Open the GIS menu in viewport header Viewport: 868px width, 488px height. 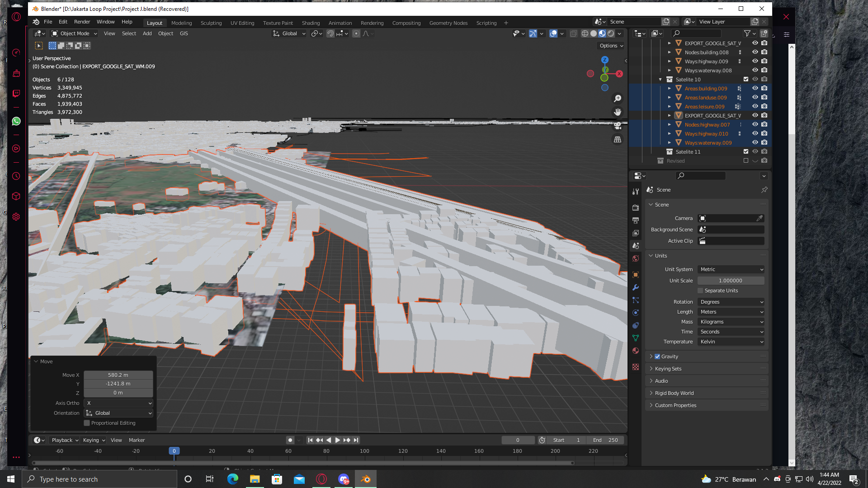point(184,33)
